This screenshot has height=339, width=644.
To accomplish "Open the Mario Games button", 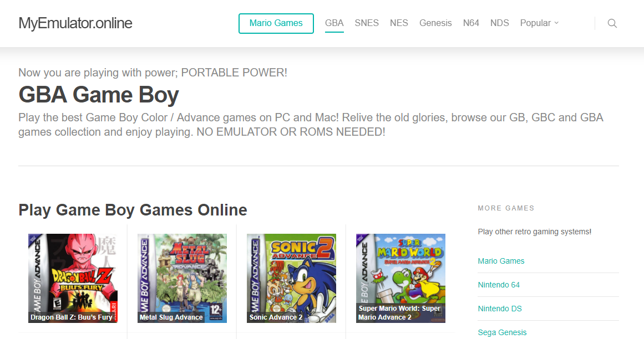I will pyautogui.click(x=276, y=23).
